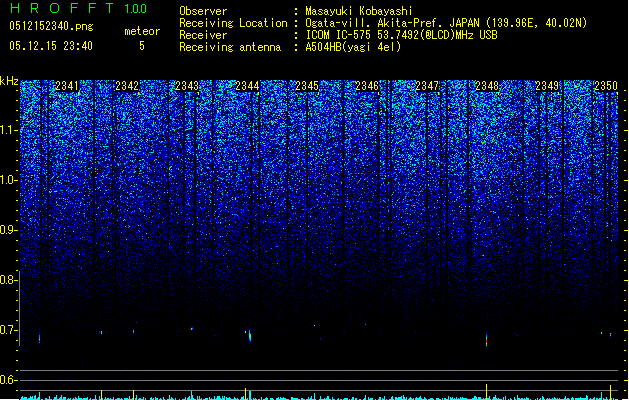Click the bright cyan meteor echo below 2344
This screenshot has height=400, width=629.
250,335
